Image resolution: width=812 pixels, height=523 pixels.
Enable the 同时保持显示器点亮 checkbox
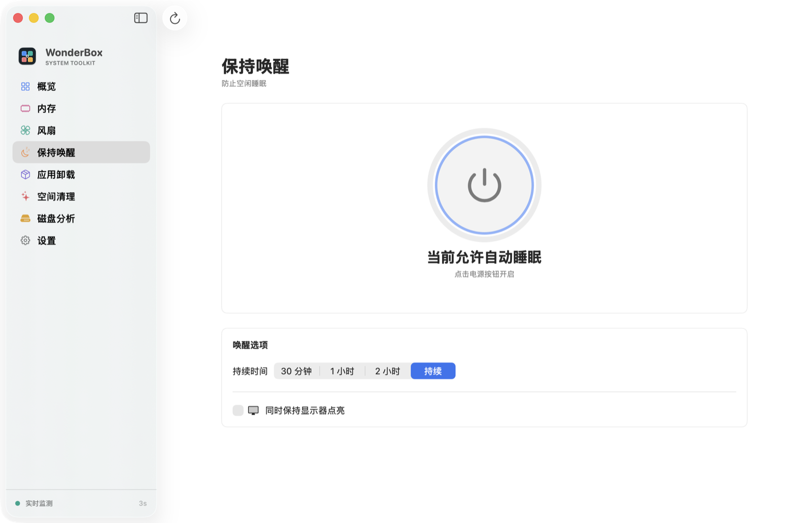coord(238,410)
